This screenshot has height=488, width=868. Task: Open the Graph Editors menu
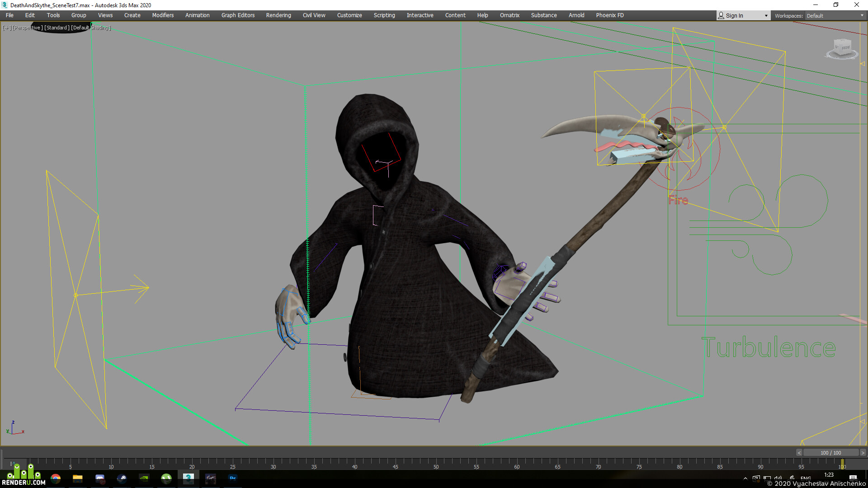click(238, 15)
